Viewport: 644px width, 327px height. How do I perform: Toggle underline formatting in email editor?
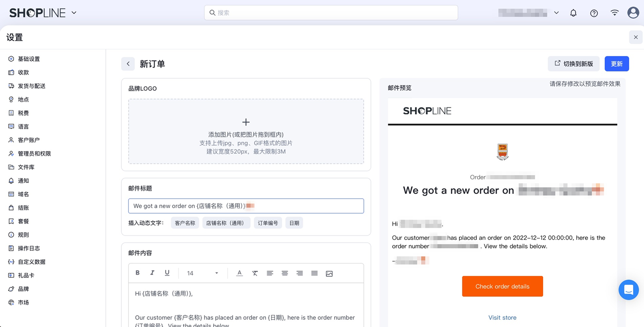[x=167, y=273]
